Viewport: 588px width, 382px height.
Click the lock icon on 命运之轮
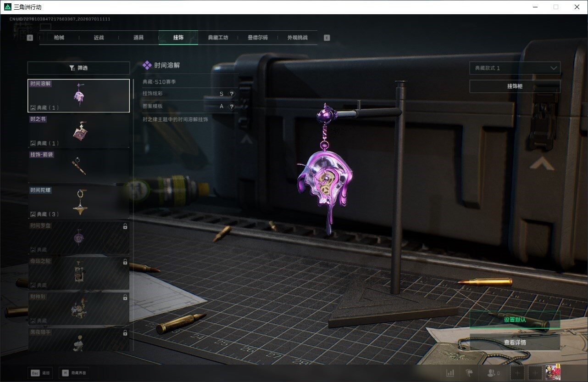(x=125, y=262)
